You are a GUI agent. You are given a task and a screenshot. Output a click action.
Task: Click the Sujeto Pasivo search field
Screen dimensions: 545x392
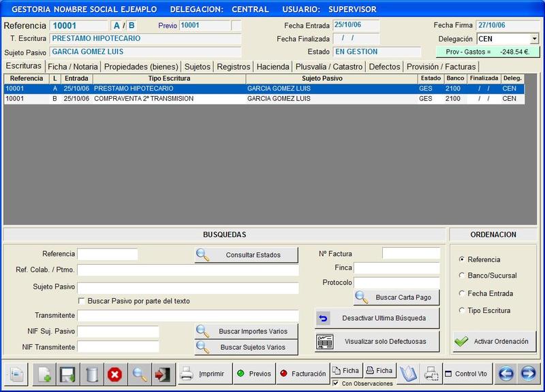click(188, 288)
